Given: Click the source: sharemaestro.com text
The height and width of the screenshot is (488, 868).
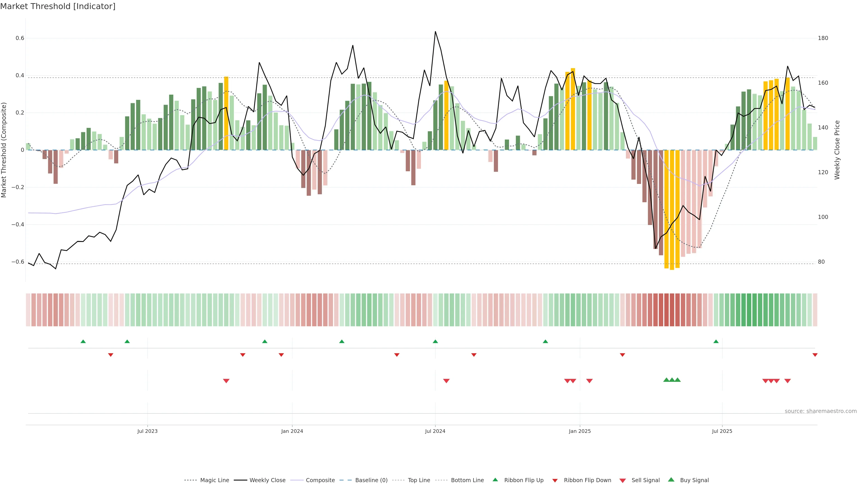Looking at the screenshot, I should tap(821, 411).
